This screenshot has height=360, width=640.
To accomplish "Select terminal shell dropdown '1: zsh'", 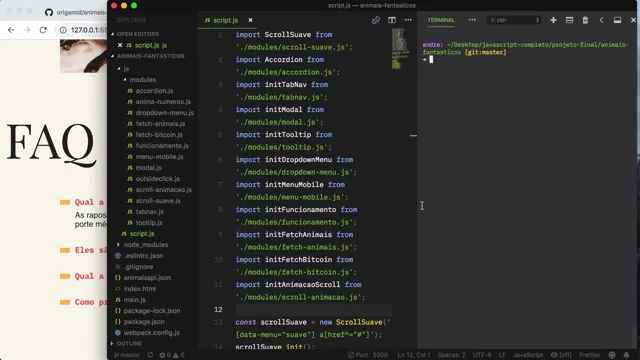I will point(514,20).
